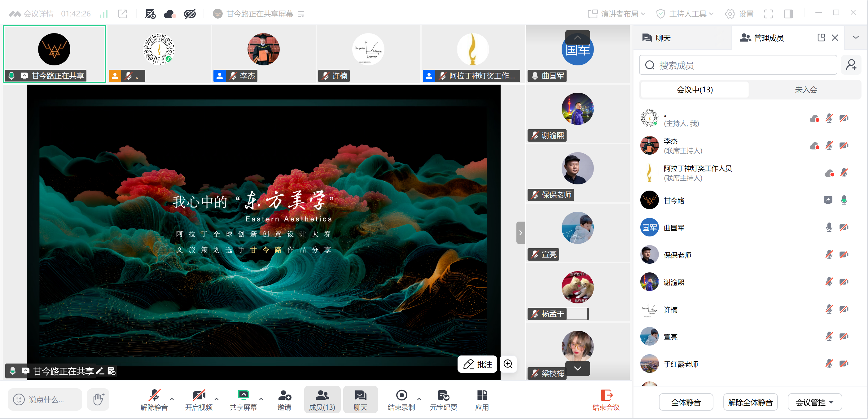Click the Invite toolbar button
Image resolution: width=868 pixels, height=419 pixels.
click(284, 400)
